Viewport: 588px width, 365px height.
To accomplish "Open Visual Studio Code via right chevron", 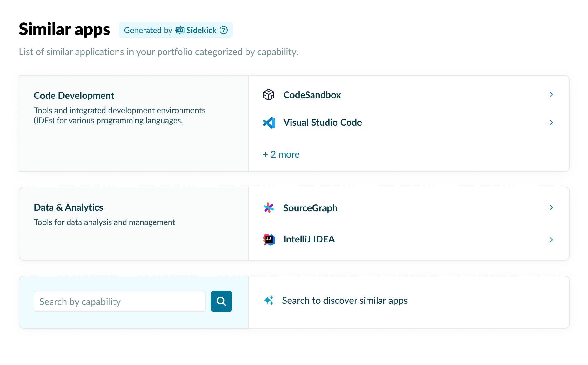I will (x=551, y=122).
